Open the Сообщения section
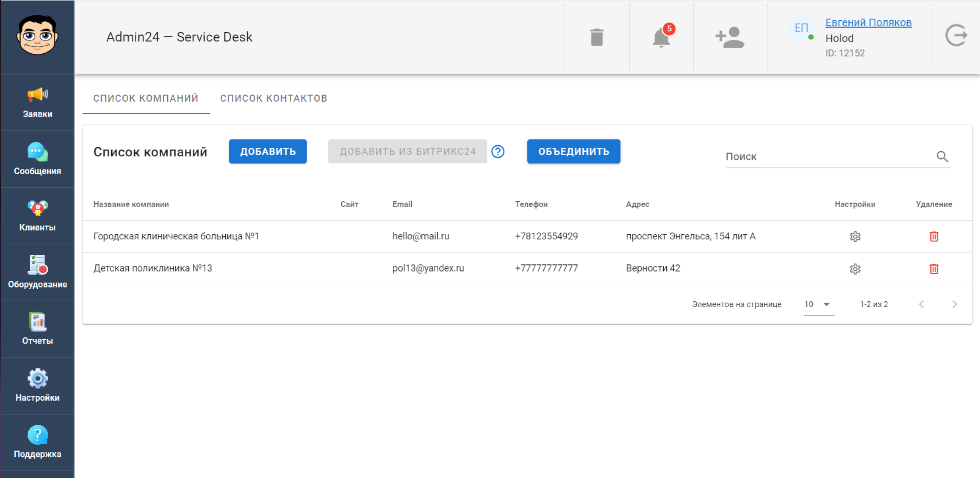The image size is (980, 478). 37,159
